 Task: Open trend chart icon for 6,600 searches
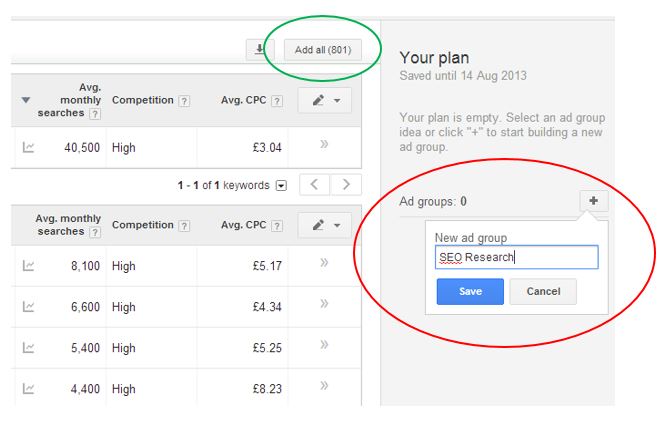pyautogui.click(x=28, y=307)
